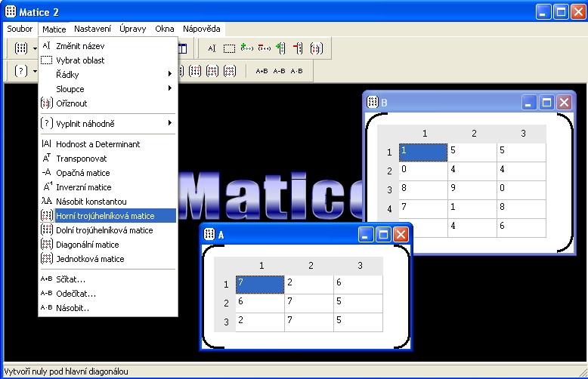Click the remove row toolbar icon
The width and height of the screenshot is (588, 379).
tap(265, 48)
